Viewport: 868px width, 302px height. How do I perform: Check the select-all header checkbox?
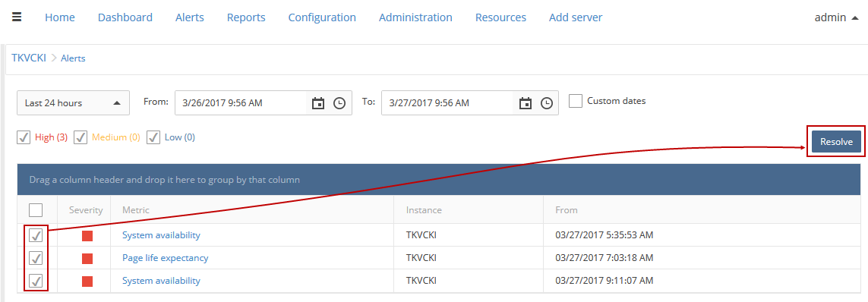(x=36, y=210)
